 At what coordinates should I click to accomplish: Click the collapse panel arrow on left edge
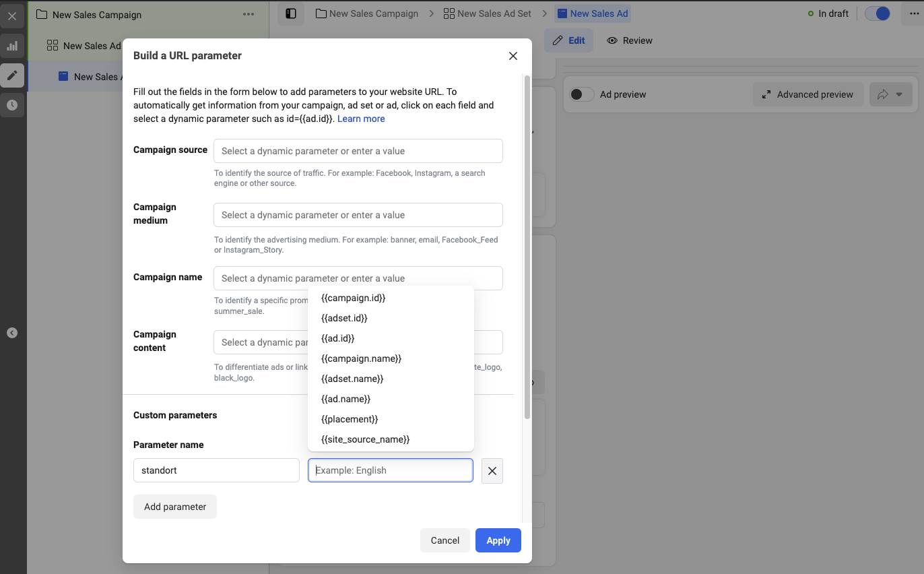click(12, 333)
